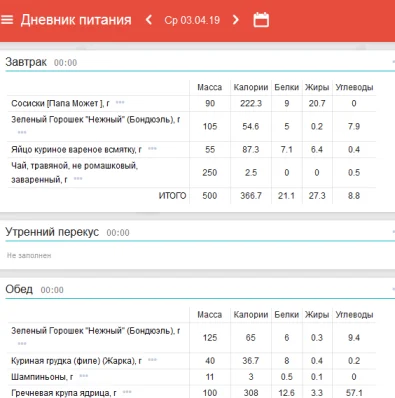Click fats value 20.7
The height and width of the screenshot is (398, 395).
(317, 103)
